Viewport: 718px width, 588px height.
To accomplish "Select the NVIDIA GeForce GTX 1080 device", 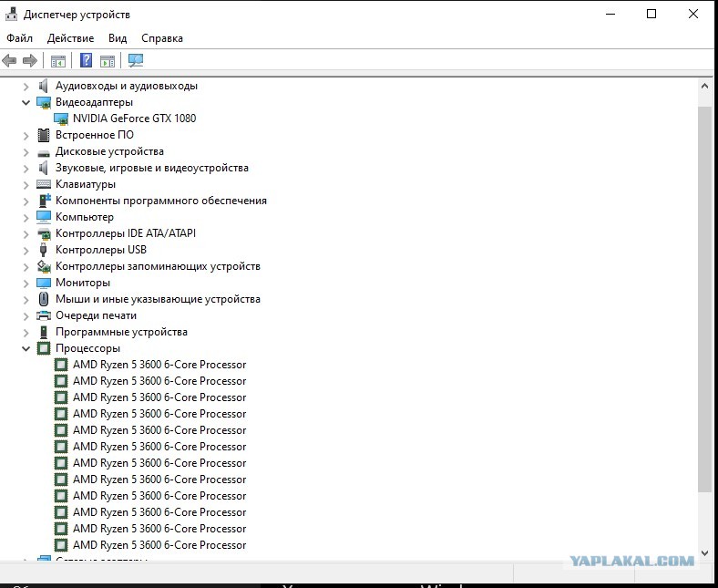I will 134,119.
